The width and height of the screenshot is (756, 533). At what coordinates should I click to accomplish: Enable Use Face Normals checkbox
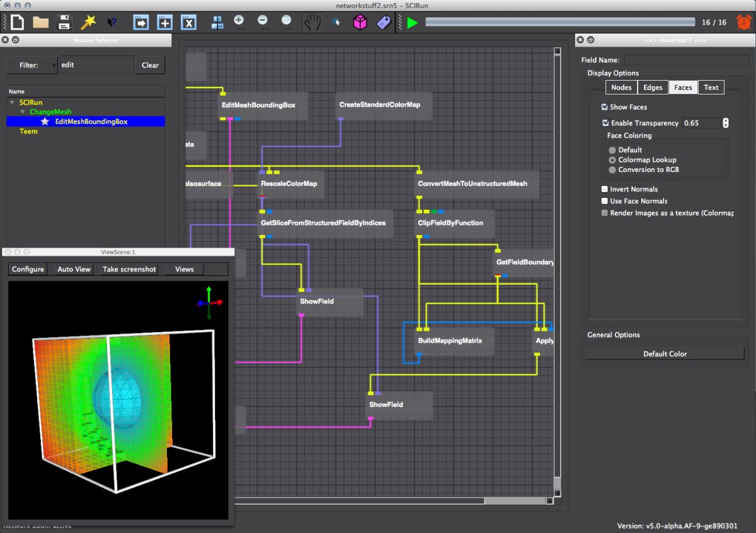(605, 201)
